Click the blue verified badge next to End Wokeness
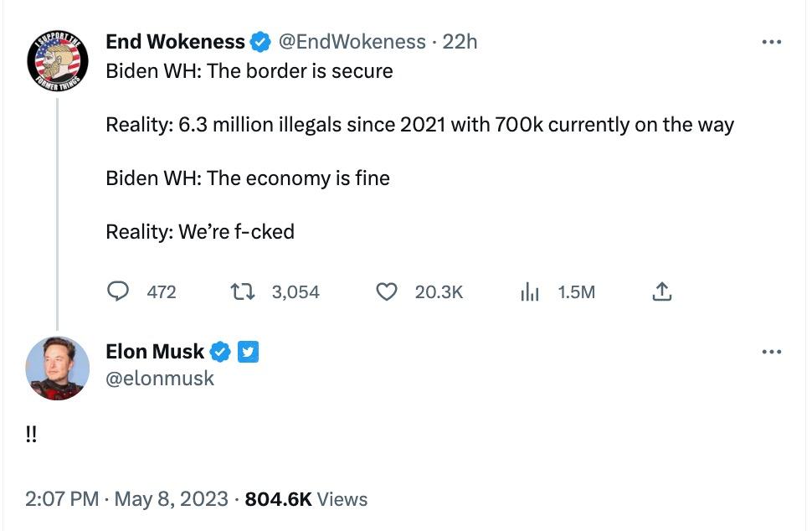The width and height of the screenshot is (812, 531). tap(262, 40)
